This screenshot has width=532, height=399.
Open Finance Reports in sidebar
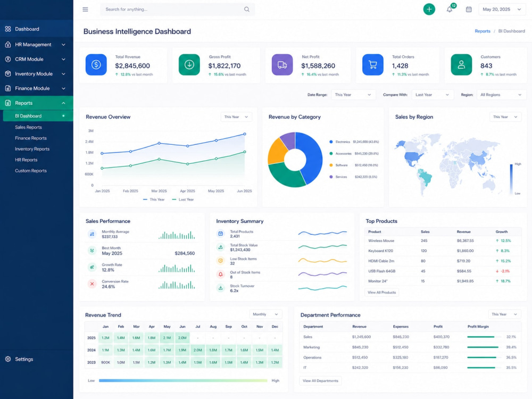[x=31, y=138]
